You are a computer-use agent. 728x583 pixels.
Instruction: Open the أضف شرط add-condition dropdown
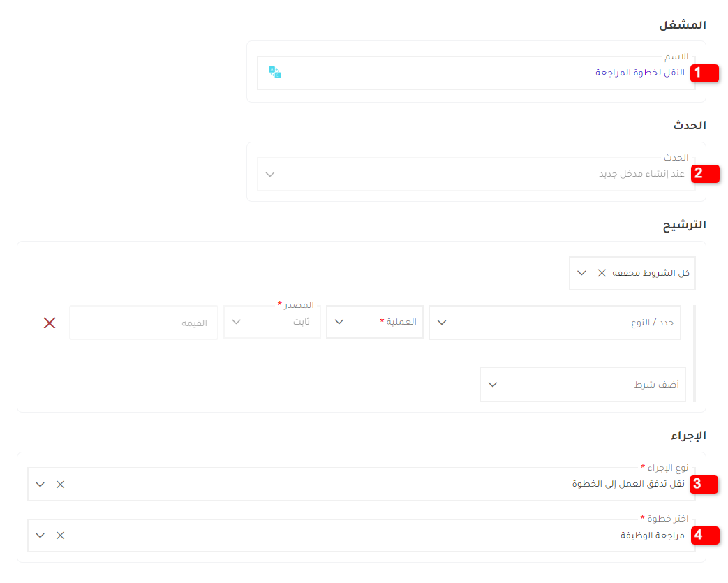pyautogui.click(x=493, y=384)
